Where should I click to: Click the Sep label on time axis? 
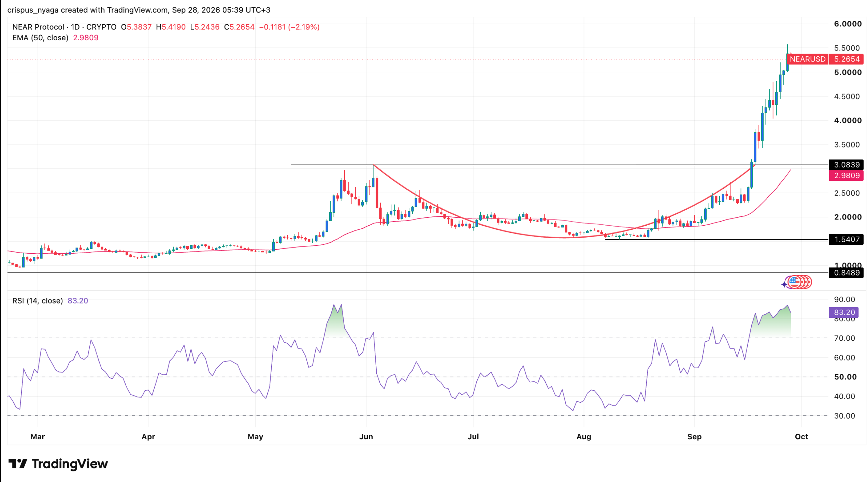tap(695, 437)
